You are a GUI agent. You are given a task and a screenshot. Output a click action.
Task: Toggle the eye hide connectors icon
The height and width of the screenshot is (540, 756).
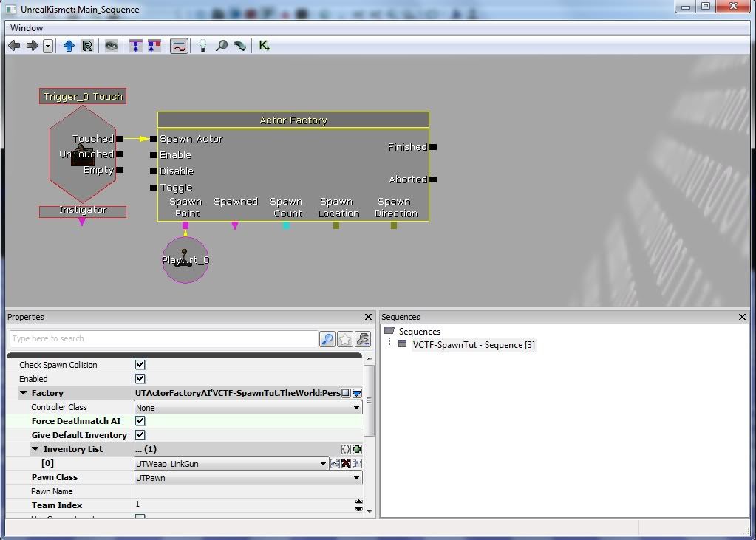112,46
